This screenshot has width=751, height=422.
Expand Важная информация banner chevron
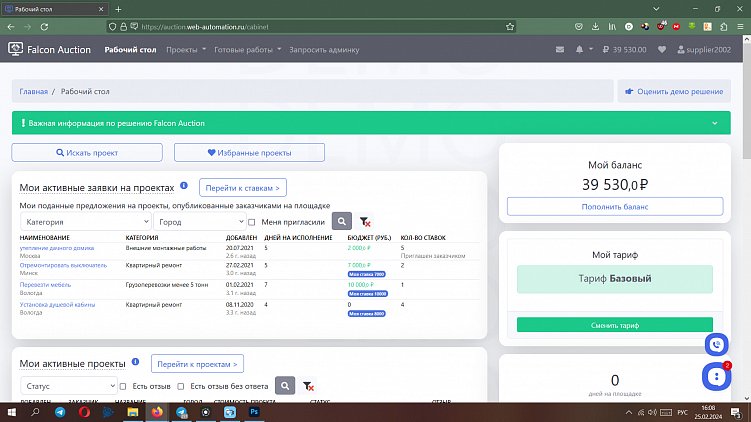tap(715, 123)
